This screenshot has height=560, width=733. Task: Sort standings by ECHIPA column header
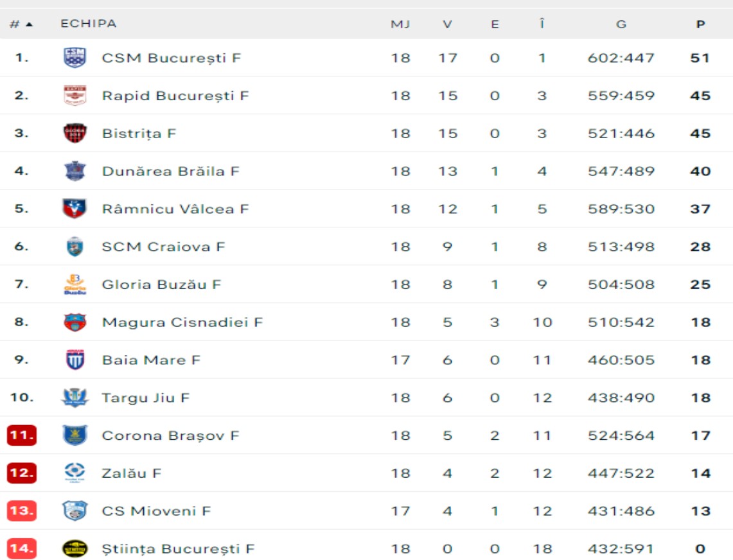89,24
